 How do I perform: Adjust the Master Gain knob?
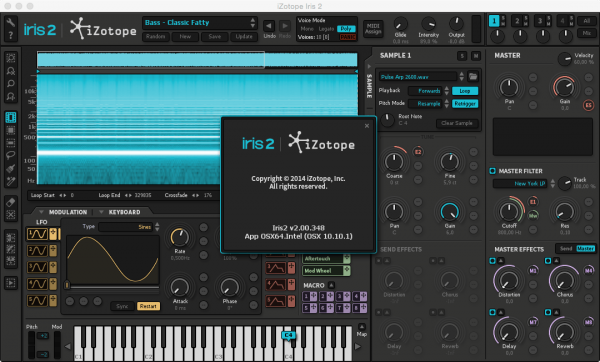[x=565, y=87]
